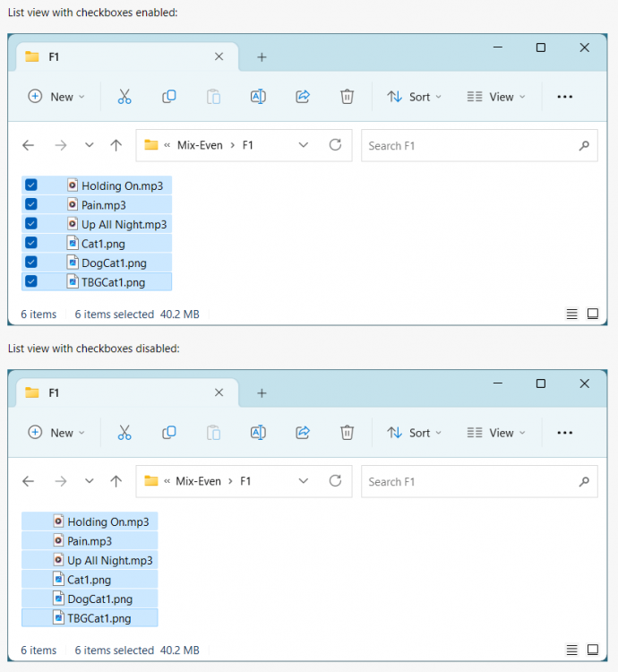The image size is (618, 672).
Task: Refresh the folder in the lower window
Action: coord(335,481)
